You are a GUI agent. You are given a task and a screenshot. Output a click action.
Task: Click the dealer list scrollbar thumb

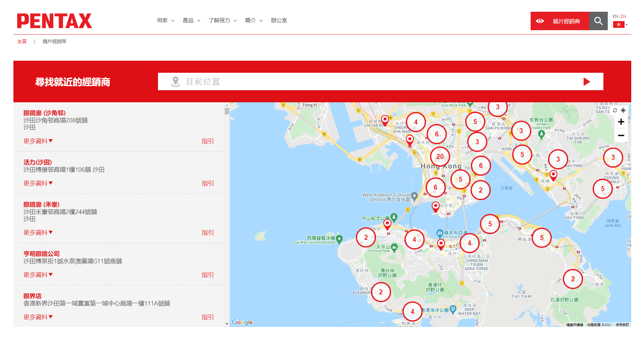point(227,111)
